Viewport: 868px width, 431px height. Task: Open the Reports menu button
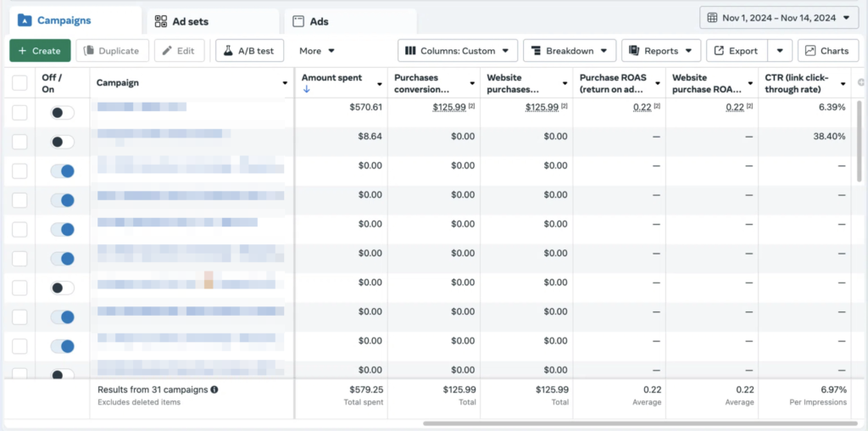click(x=661, y=51)
